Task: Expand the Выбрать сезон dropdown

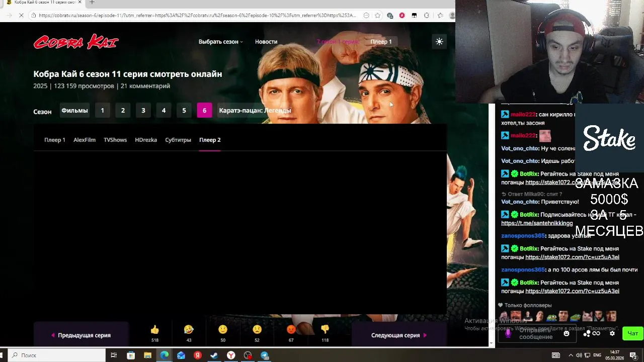Action: point(220,42)
